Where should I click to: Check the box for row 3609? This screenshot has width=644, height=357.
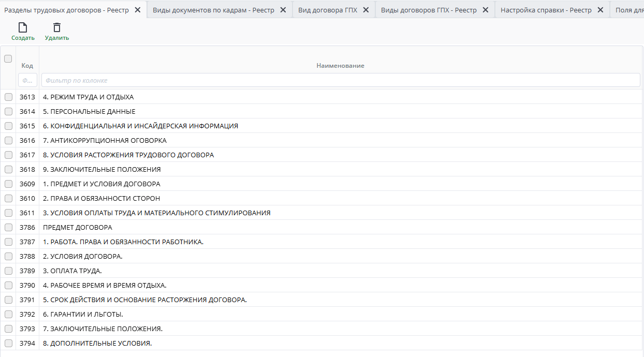[x=8, y=184]
